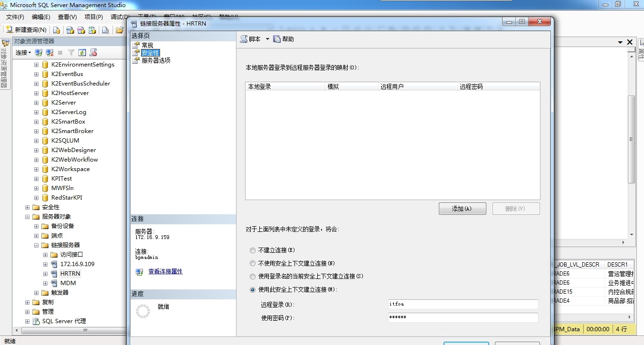This screenshot has height=345, width=644.
Task: Select the 安全性 page in dialog
Action: click(150, 53)
